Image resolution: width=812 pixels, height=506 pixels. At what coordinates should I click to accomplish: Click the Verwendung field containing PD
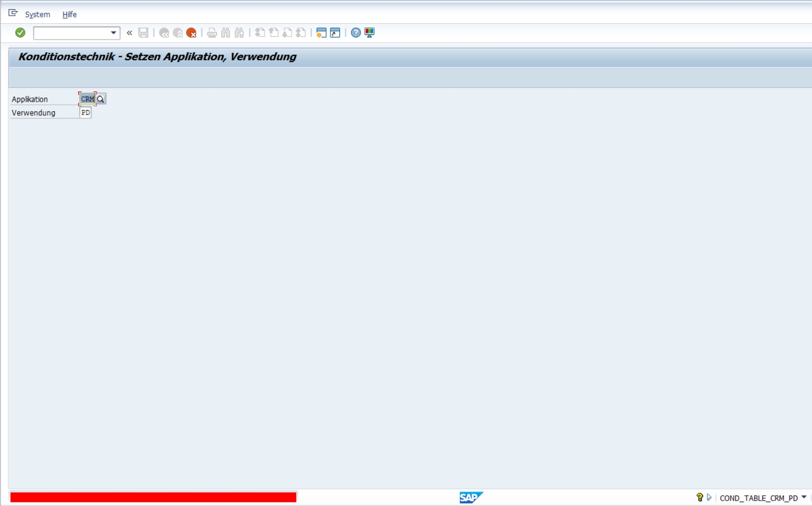[x=86, y=113]
